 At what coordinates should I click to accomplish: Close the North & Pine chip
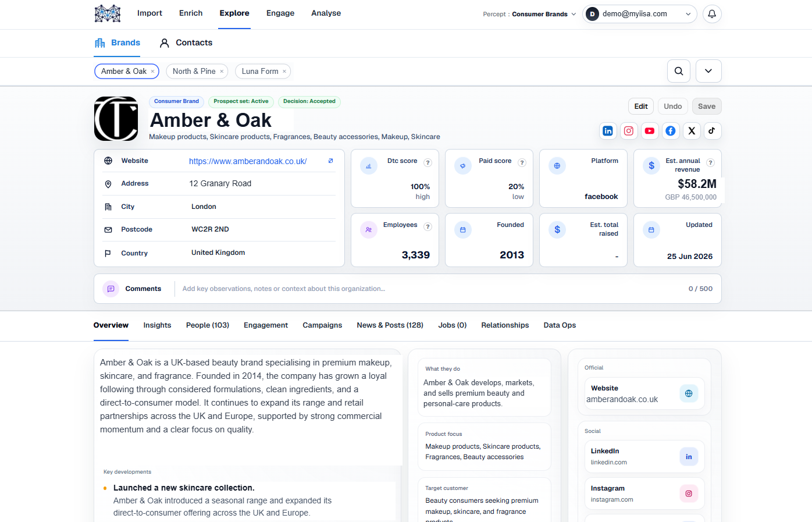pyautogui.click(x=222, y=72)
